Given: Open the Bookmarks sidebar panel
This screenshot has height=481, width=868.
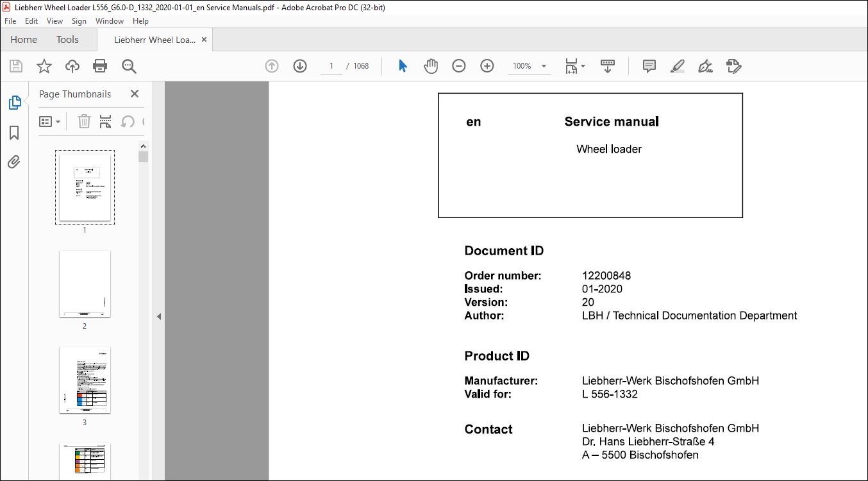Looking at the screenshot, I should pyautogui.click(x=14, y=133).
